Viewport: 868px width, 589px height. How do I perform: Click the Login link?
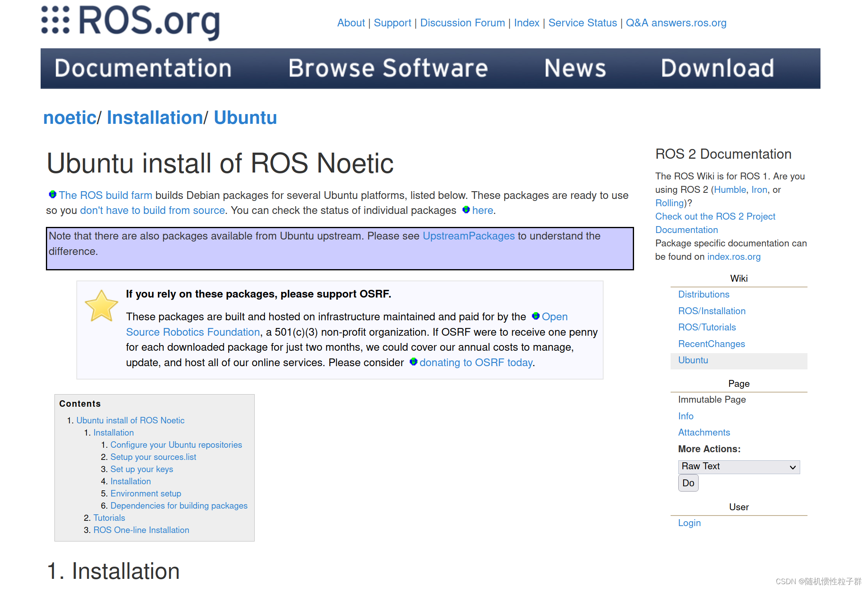[x=689, y=523]
